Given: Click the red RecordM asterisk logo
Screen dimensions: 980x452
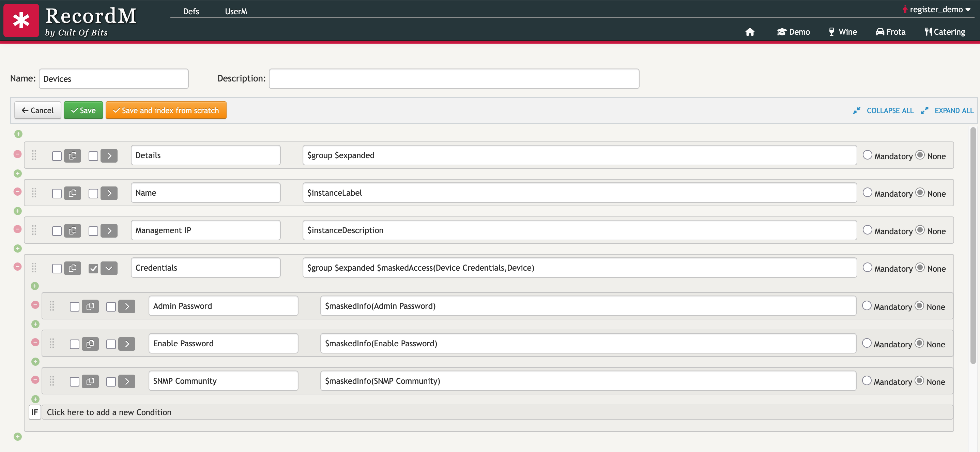Looking at the screenshot, I should coord(21,20).
